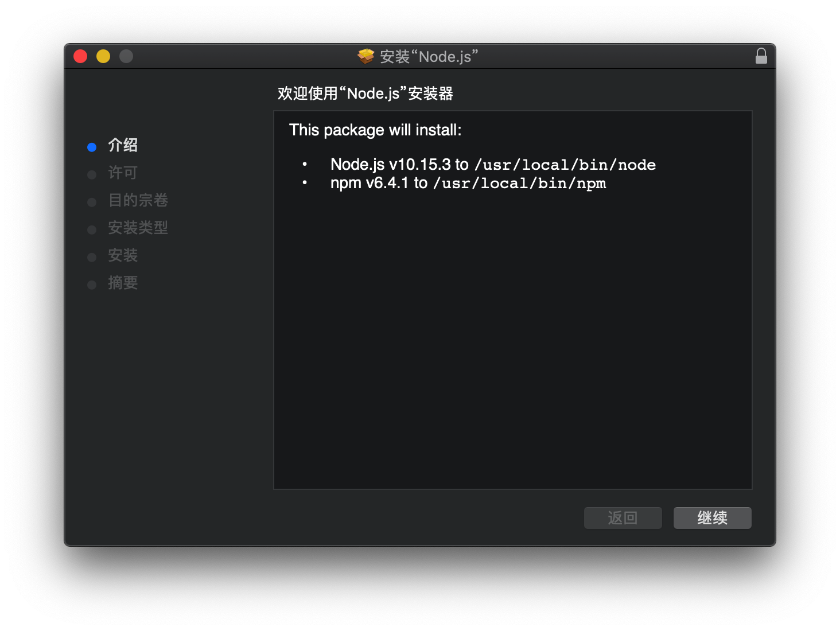This screenshot has height=631, width=840.
Task: Select the 安装类型 step in sidebar
Action: click(x=138, y=228)
